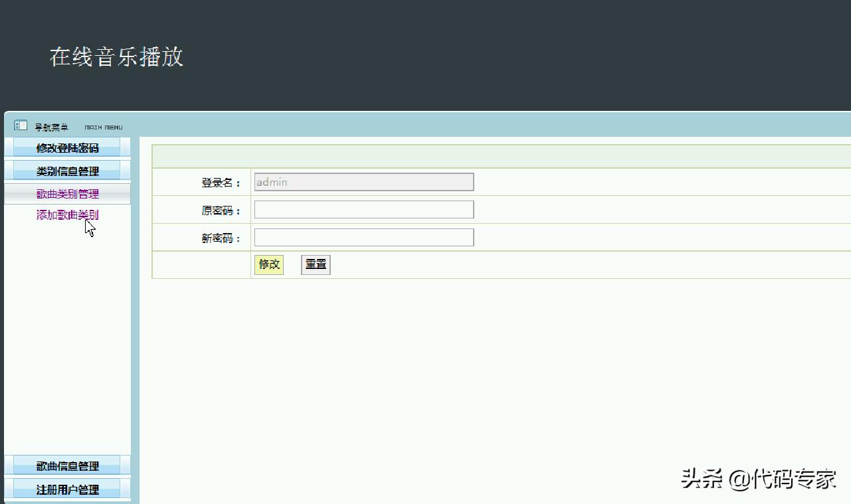Screen dimensions: 851x504
Task: Click the "MAIN MENU" header label
Action: tap(103, 127)
